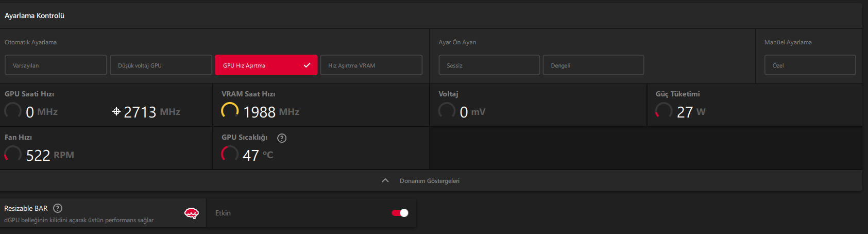Click the Güç Tüketimi power gauge

(x=663, y=110)
